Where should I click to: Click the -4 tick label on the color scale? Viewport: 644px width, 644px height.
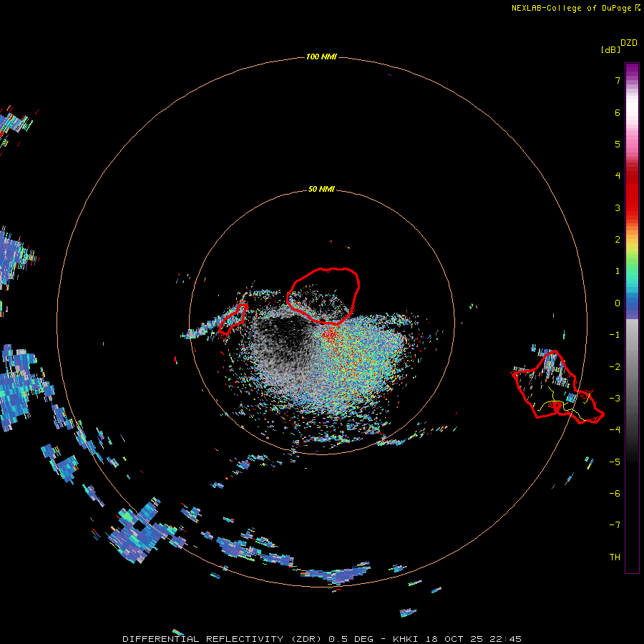(x=615, y=430)
